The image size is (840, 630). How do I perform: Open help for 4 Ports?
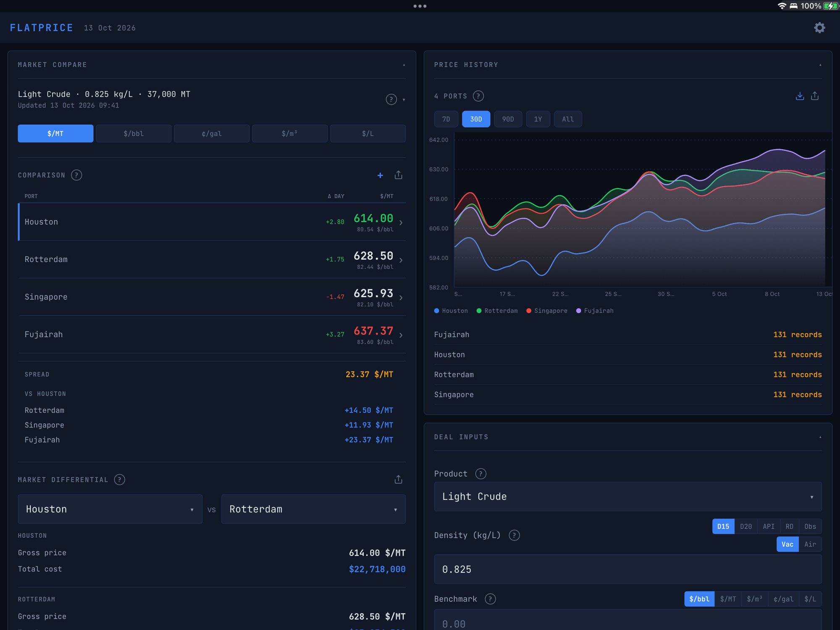pos(478,96)
